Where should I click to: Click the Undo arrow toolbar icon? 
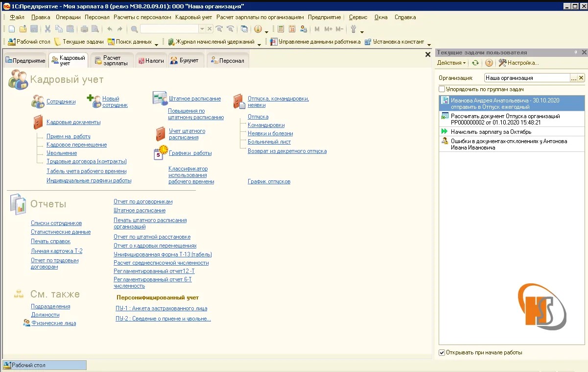coord(110,29)
